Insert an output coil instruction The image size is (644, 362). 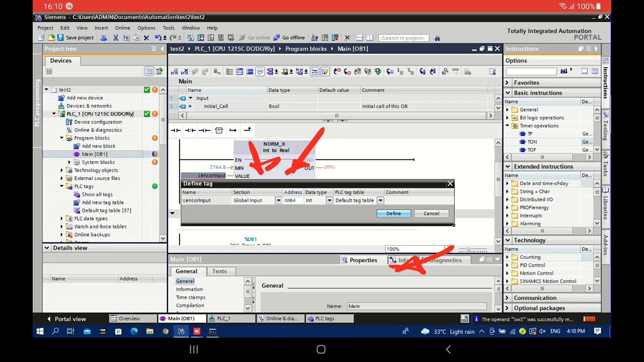[x=204, y=130]
